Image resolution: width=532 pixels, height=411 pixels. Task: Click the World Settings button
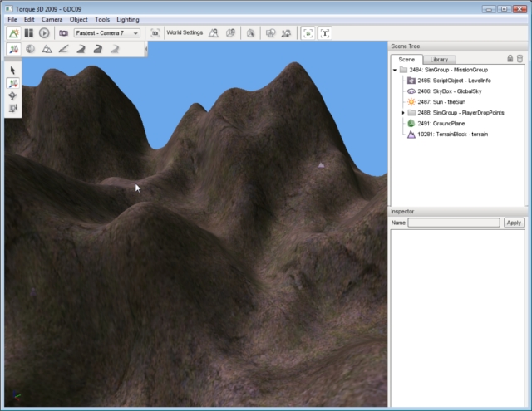pos(185,32)
